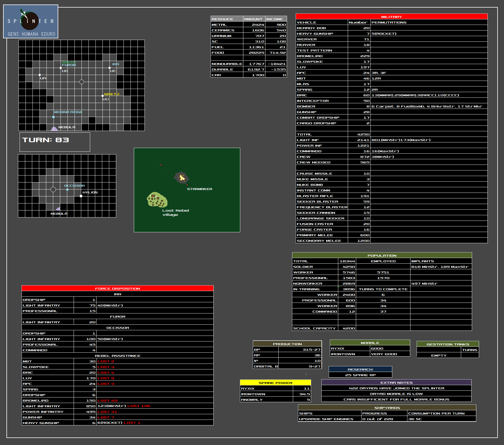Click the purple nebula in upper star map
504x445 pixels.
(54, 129)
